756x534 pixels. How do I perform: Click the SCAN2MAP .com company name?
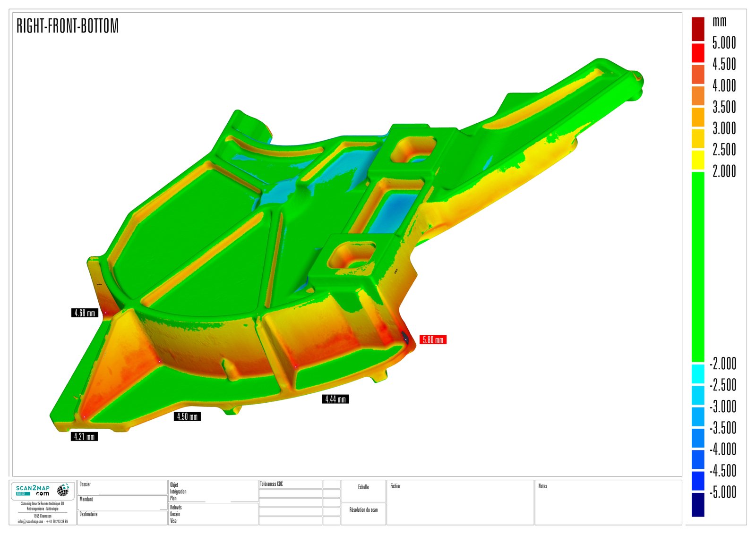[x=33, y=491]
